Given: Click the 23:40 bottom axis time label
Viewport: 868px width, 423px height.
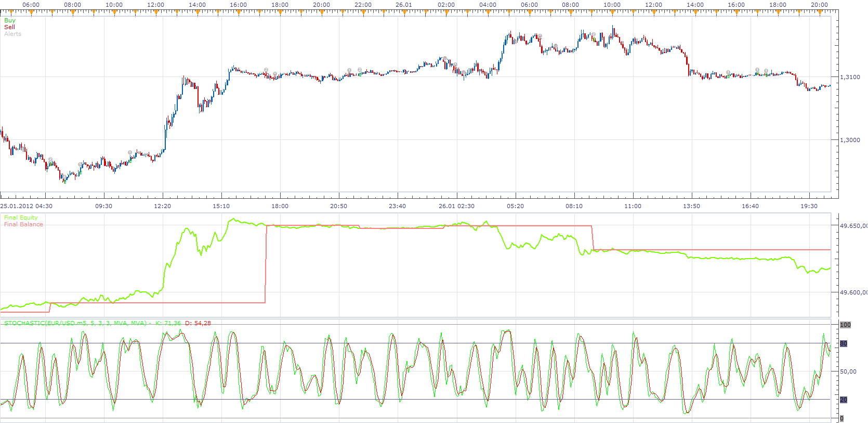Looking at the screenshot, I should coord(397,206).
